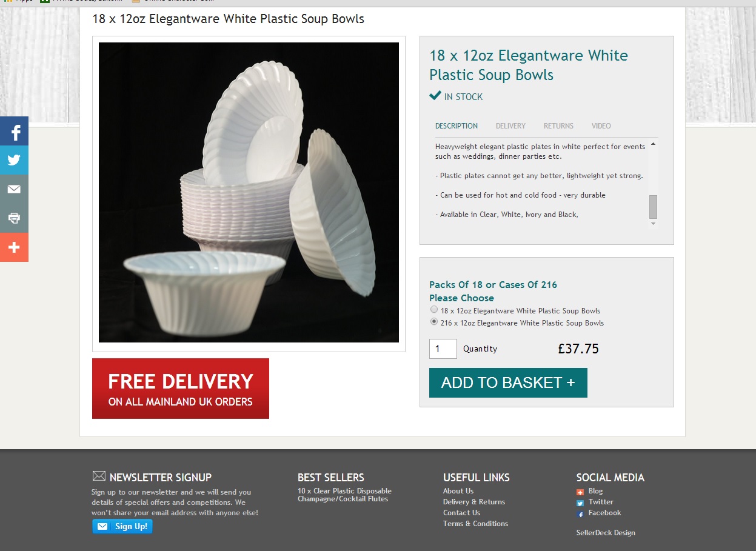Image resolution: width=756 pixels, height=551 pixels.
Task: Open the Terms & Conditions link
Action: click(475, 524)
